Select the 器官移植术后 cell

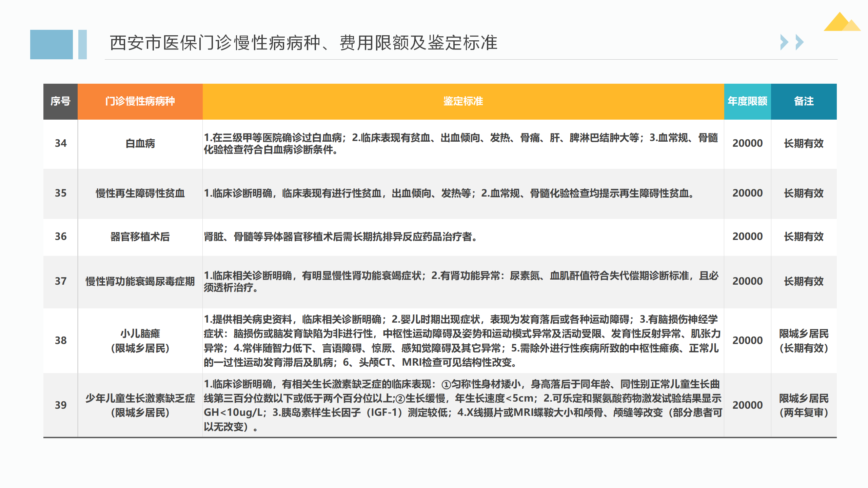tap(140, 237)
